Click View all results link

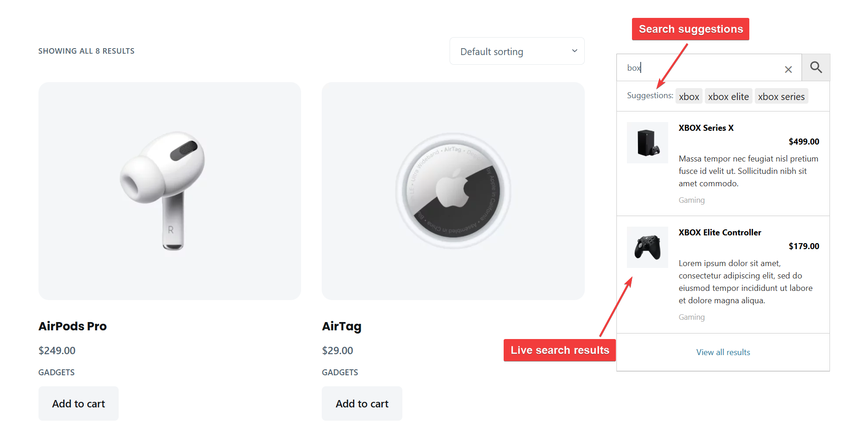click(723, 352)
